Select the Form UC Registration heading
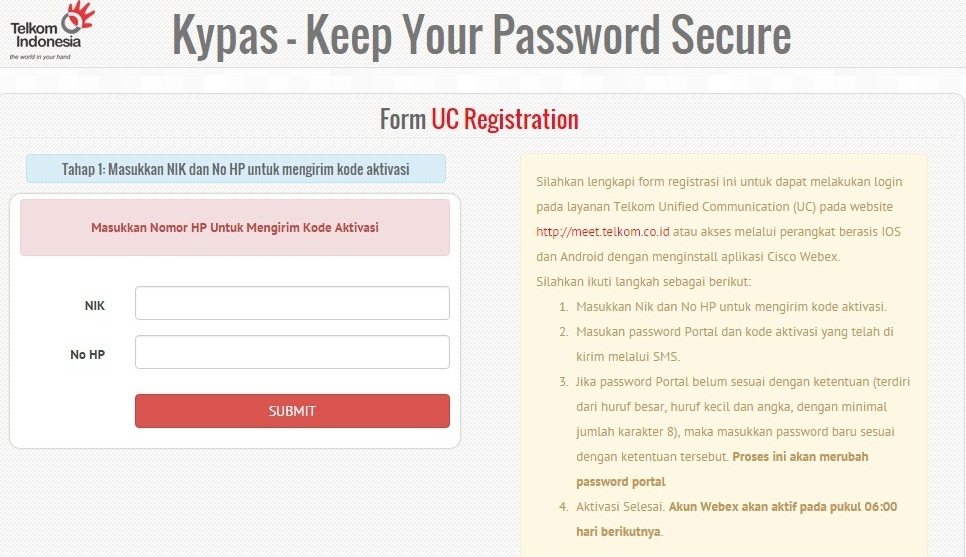Screen dimensions: 966x557 (479, 120)
